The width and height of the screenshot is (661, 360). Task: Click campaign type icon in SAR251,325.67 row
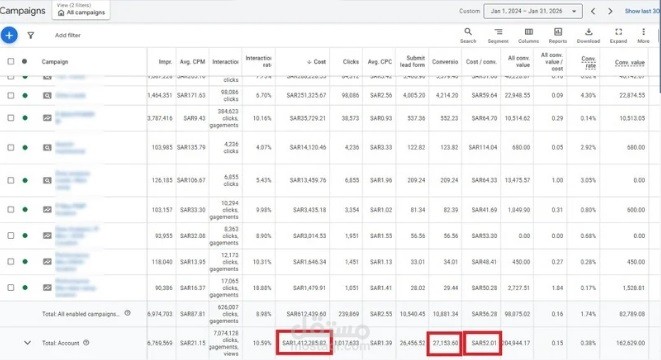47,96
